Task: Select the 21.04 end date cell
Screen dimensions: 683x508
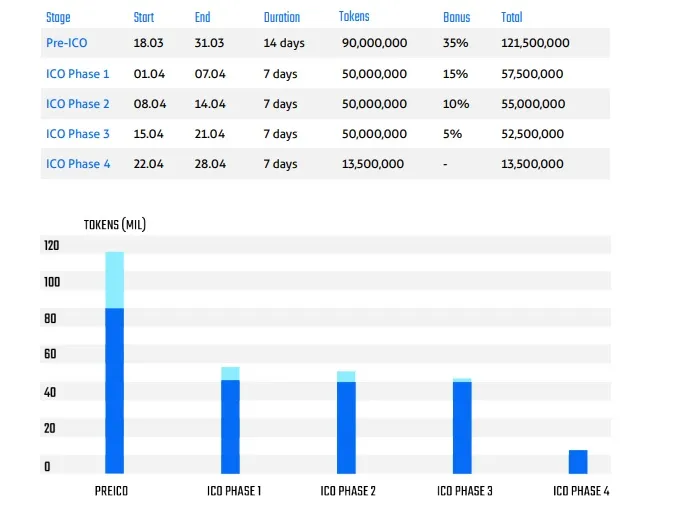Action: point(210,134)
